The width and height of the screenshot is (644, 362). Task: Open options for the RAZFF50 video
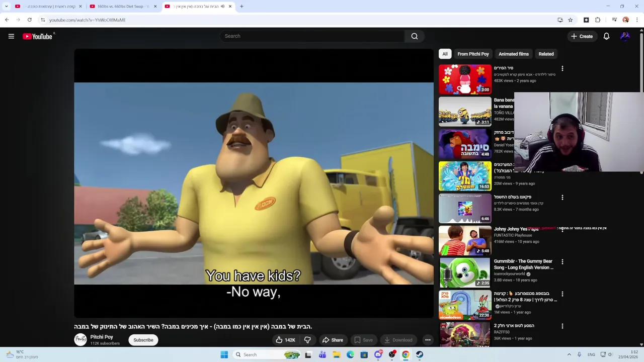click(x=562, y=326)
